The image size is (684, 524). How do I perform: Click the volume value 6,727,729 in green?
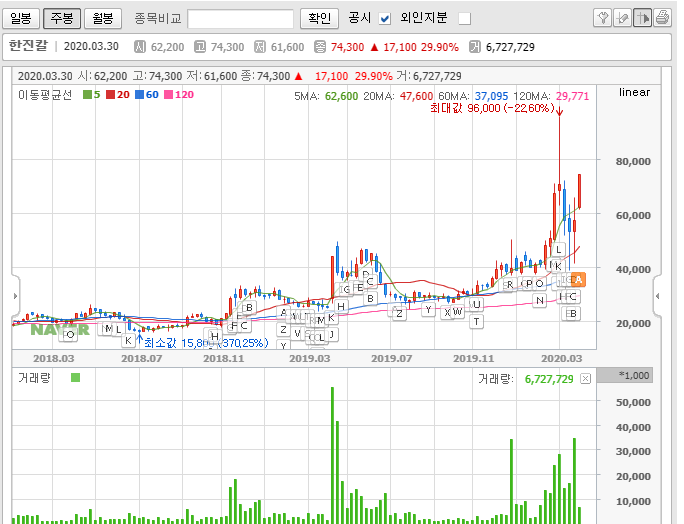click(x=549, y=379)
